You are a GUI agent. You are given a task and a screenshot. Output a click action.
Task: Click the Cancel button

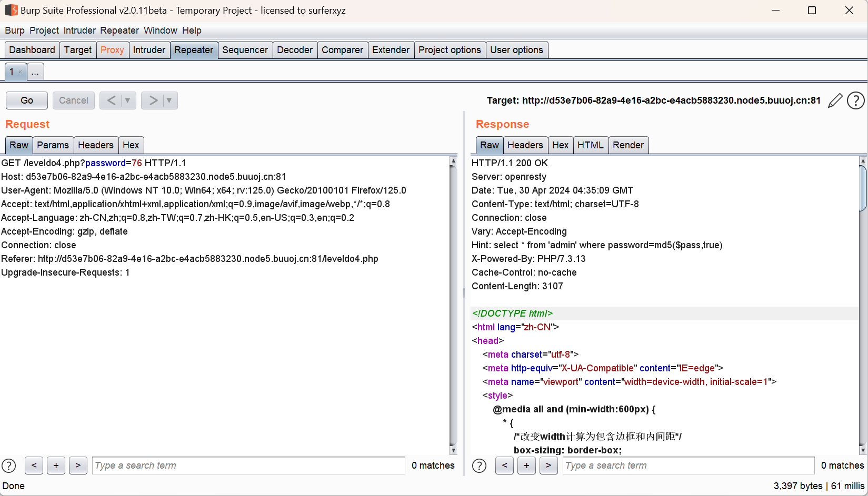(74, 100)
